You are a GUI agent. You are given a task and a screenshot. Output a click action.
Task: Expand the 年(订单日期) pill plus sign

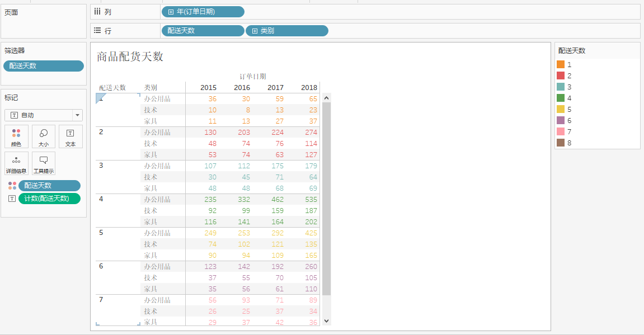click(x=171, y=12)
